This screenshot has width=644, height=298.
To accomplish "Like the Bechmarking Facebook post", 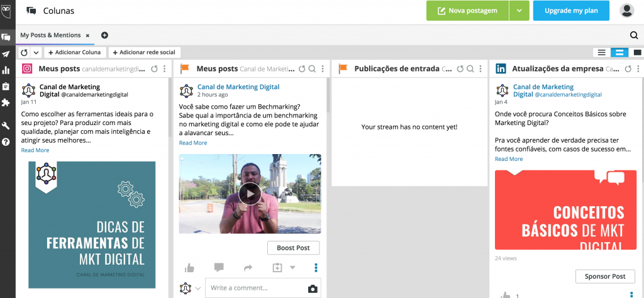I will [189, 268].
